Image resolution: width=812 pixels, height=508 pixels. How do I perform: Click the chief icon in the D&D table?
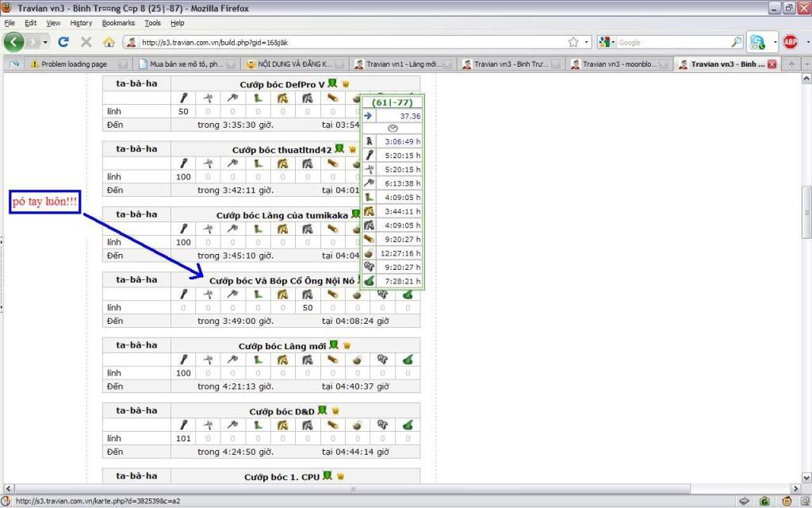[382, 425]
